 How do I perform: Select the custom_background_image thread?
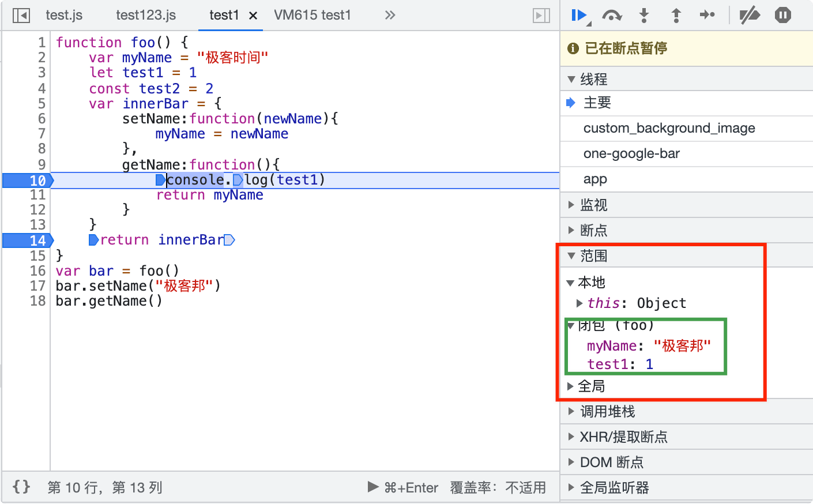pyautogui.click(x=669, y=129)
